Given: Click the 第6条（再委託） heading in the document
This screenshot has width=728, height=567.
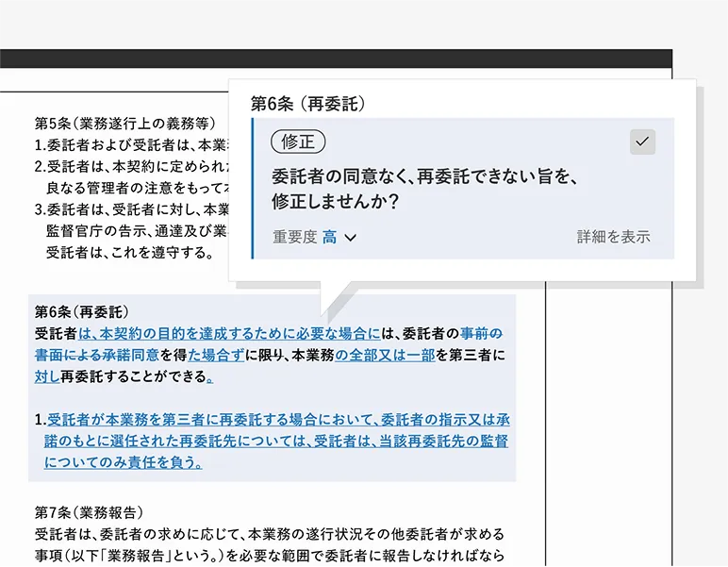Looking at the screenshot, I should [82, 311].
